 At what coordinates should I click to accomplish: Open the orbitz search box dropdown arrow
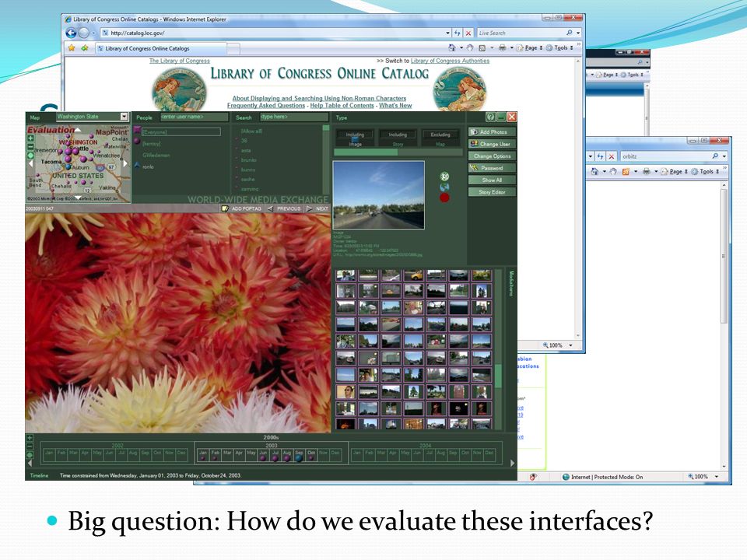(724, 156)
